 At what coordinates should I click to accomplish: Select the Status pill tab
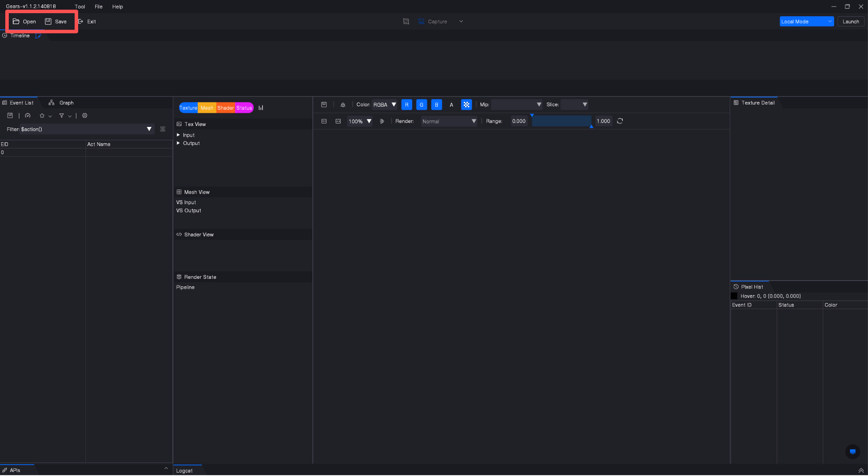(244, 108)
